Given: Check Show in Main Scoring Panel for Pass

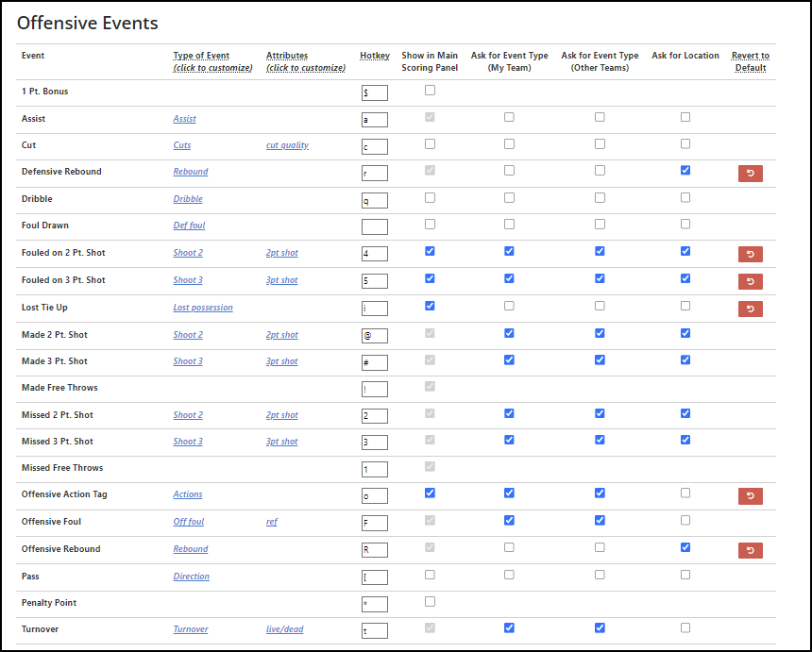Looking at the screenshot, I should pyautogui.click(x=430, y=574).
